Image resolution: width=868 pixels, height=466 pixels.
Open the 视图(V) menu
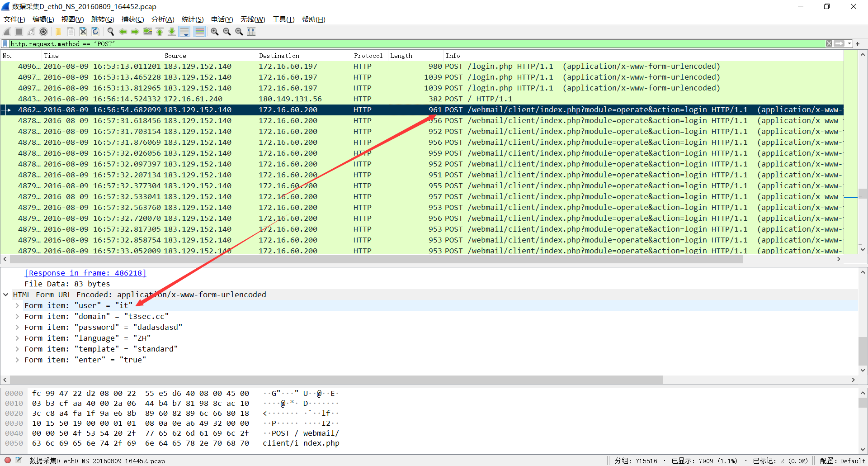coord(73,19)
